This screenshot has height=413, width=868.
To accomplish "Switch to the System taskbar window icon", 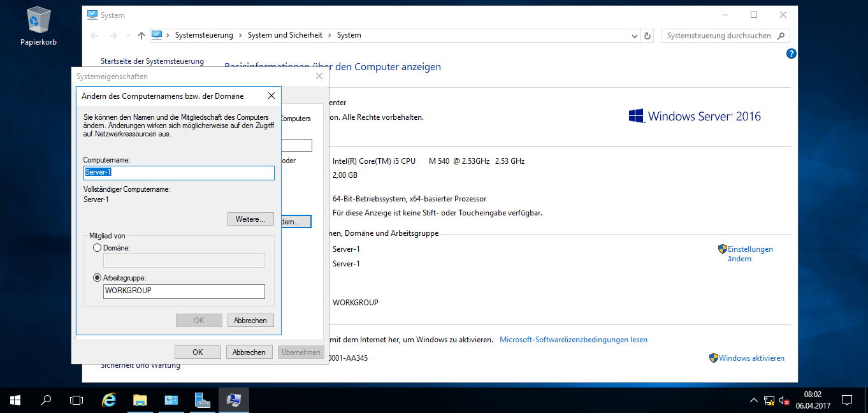I will (234, 400).
